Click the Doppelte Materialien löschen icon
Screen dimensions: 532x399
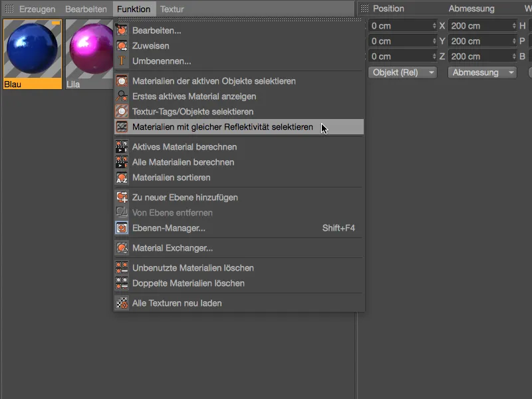[123, 283]
